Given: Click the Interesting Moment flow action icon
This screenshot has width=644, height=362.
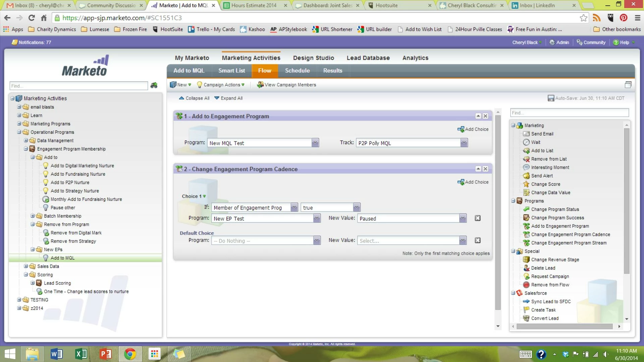Looking at the screenshot, I should click(526, 167).
